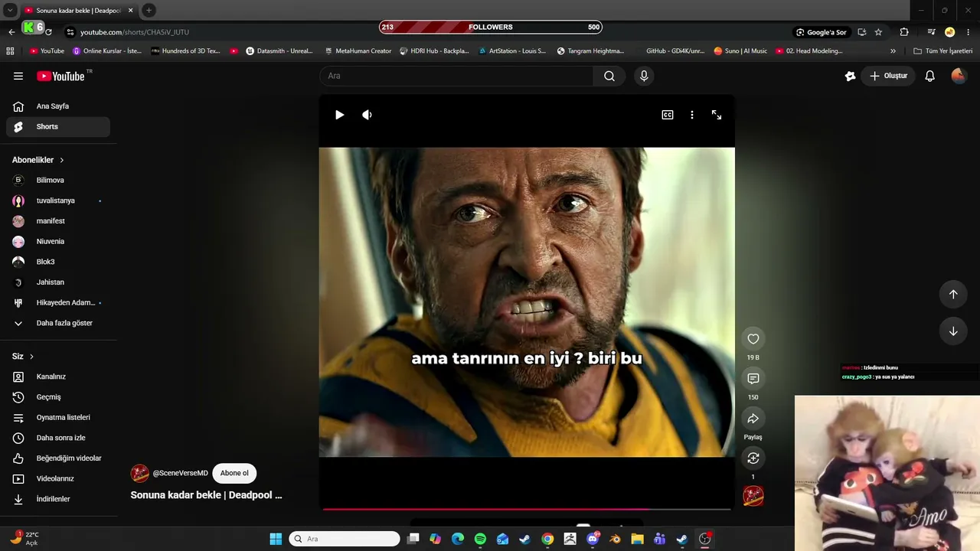The width and height of the screenshot is (980, 551).
Task: Bookmark this page with star icon
Action: click(x=878, y=32)
